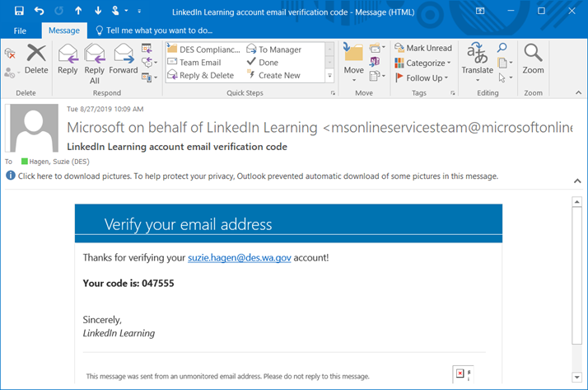588x390 pixels.
Task: Open More respond actions dropdown
Action: coord(149,78)
